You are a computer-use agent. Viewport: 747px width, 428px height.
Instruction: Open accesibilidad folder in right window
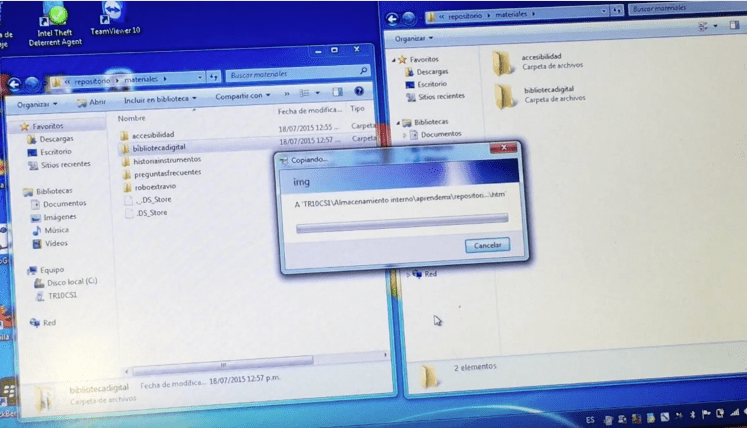click(537, 62)
